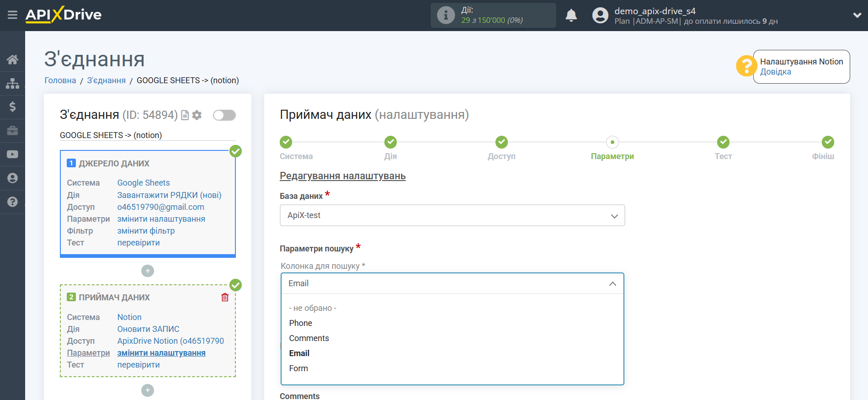Viewport: 868px width, 400px height.
Task: Expand the account menu chevron
Action: 857,15
